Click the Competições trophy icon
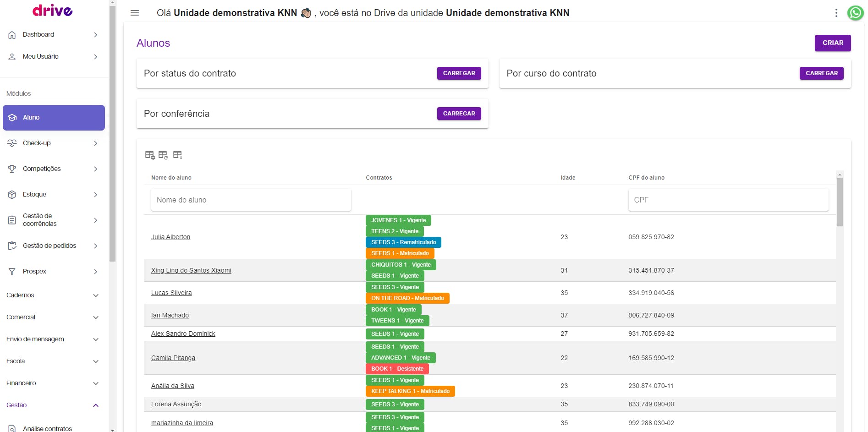Viewport: 868px width, 432px height. (x=12, y=169)
